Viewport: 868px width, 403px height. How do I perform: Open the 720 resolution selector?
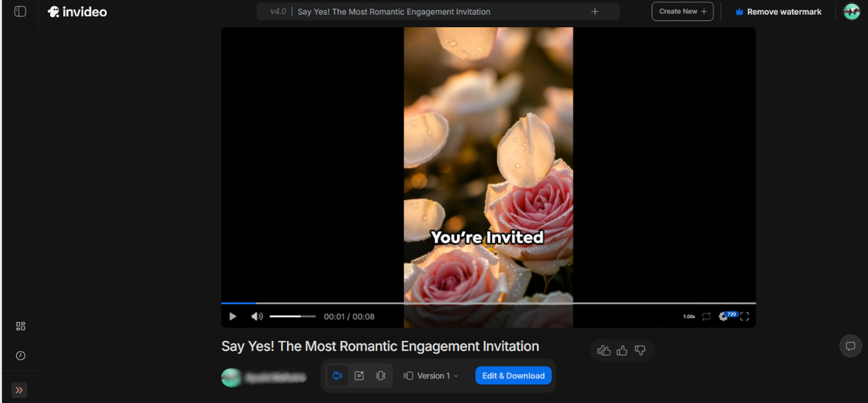point(731,314)
